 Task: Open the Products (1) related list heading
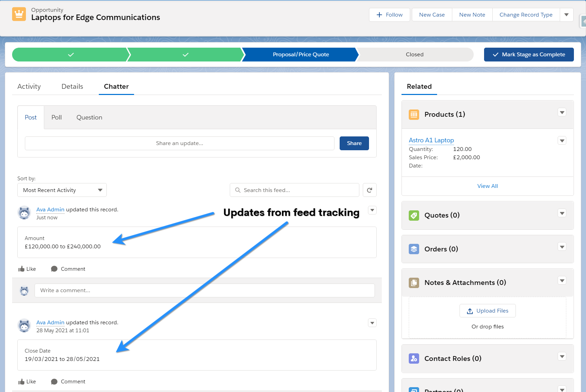coord(445,114)
